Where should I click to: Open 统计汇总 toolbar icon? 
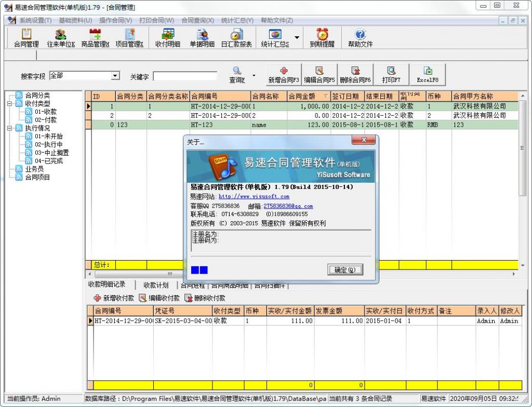pos(275,38)
